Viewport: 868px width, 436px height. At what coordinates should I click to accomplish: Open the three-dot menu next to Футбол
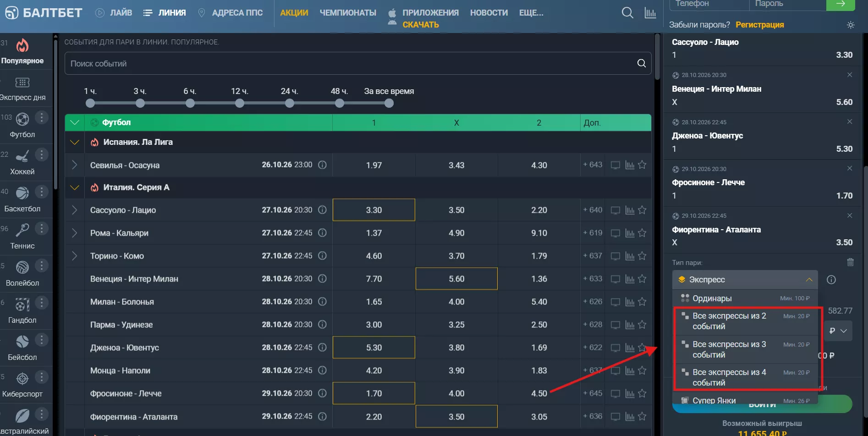tap(42, 117)
